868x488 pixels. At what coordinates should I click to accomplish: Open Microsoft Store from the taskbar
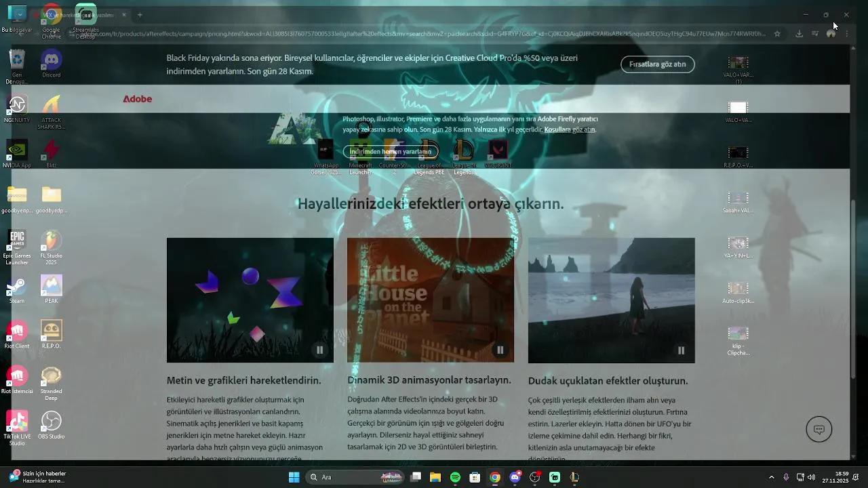click(x=475, y=477)
